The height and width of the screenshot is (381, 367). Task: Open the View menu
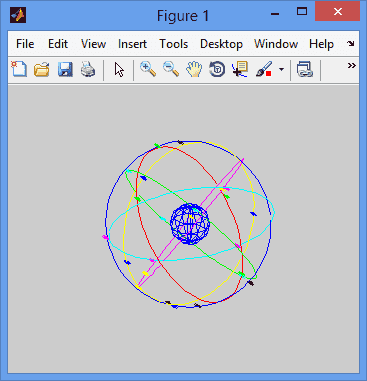[x=93, y=44]
